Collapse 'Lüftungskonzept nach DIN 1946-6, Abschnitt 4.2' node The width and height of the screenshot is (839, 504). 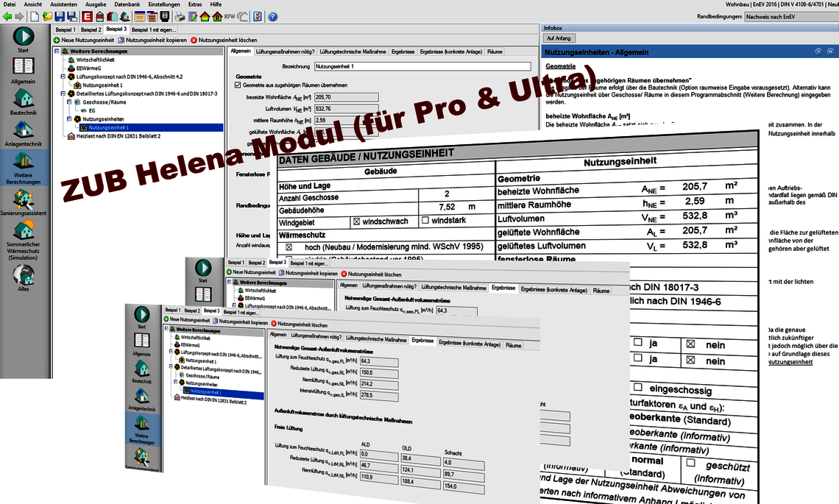pos(63,77)
